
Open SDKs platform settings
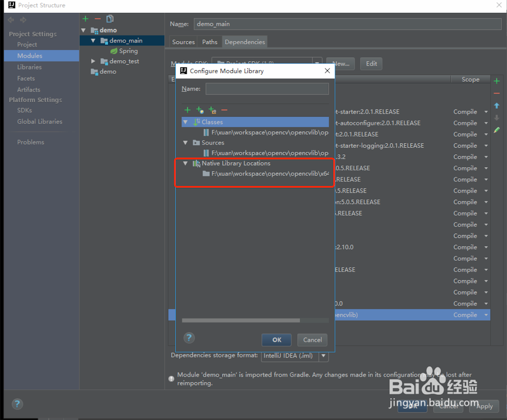[x=25, y=110]
